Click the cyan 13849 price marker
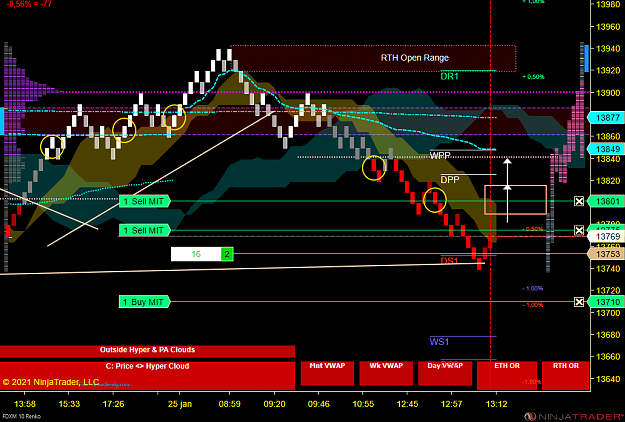Screen dimensions: 625x422 pyautogui.click(x=606, y=149)
